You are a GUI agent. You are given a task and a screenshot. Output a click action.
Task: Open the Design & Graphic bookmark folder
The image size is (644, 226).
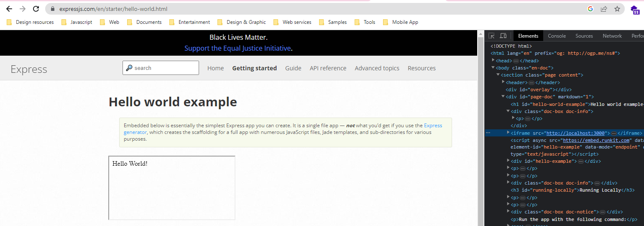[x=242, y=22]
